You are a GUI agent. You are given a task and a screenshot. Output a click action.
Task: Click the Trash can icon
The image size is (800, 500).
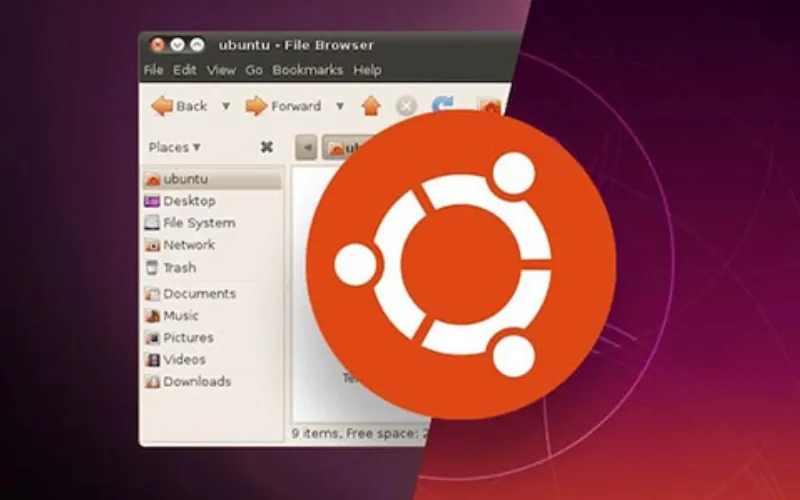point(152,267)
